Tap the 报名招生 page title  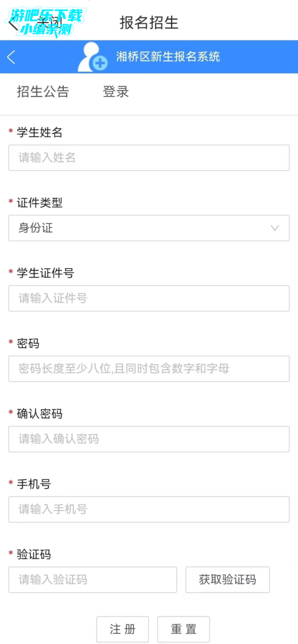tap(149, 23)
